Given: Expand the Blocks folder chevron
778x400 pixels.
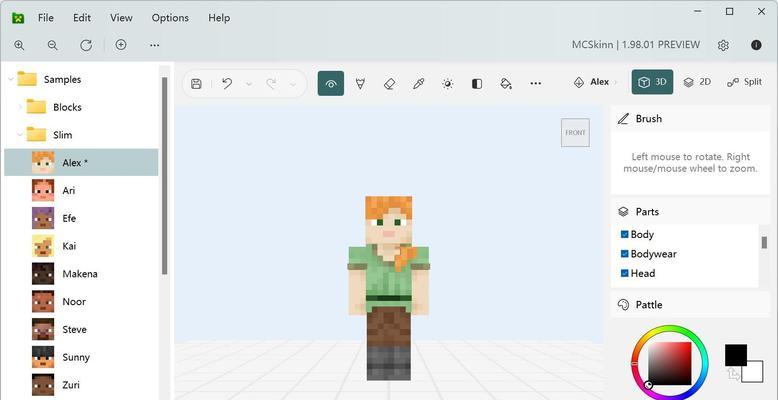Looking at the screenshot, I should 20,107.
